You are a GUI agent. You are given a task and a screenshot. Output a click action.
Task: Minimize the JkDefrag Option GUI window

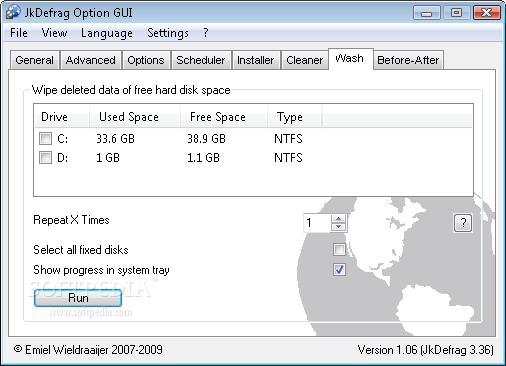(x=426, y=13)
